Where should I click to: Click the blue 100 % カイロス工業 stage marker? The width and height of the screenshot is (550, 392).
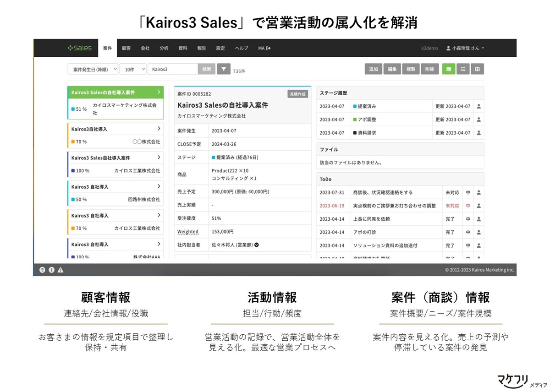[73, 170]
